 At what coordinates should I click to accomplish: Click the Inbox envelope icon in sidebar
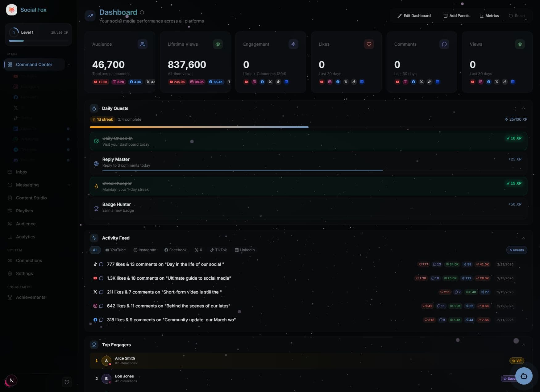tap(10, 172)
